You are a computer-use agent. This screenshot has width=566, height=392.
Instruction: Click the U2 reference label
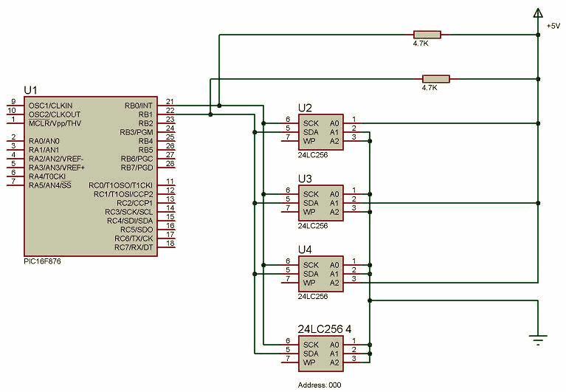coord(305,108)
